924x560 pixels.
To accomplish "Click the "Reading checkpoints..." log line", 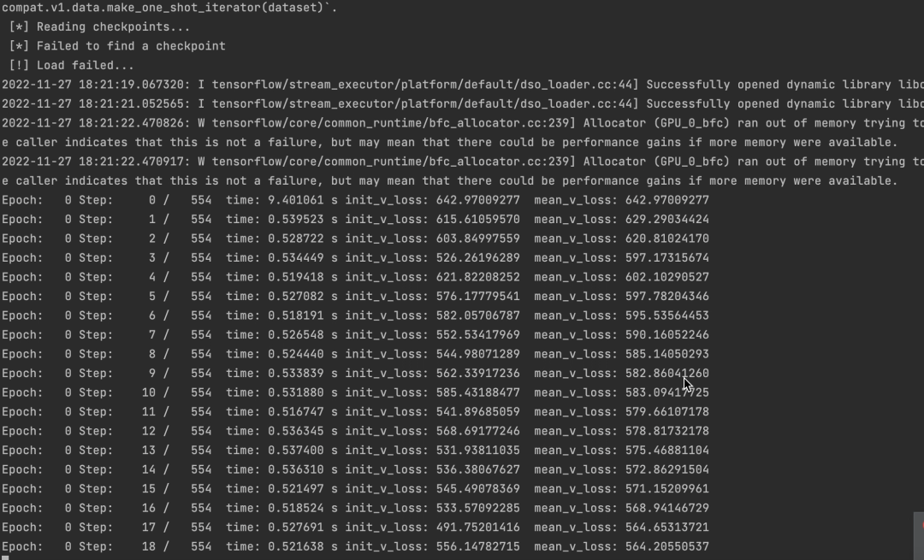I will tap(101, 27).
